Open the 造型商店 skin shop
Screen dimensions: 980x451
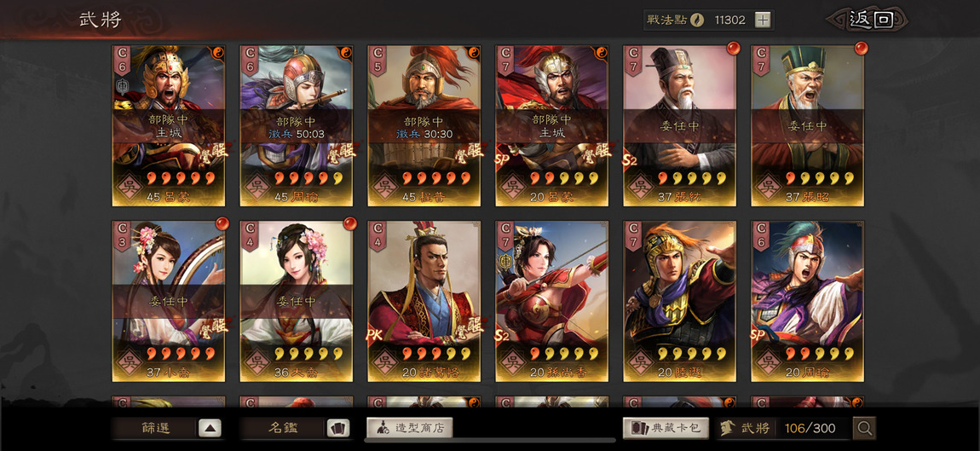[x=409, y=428]
